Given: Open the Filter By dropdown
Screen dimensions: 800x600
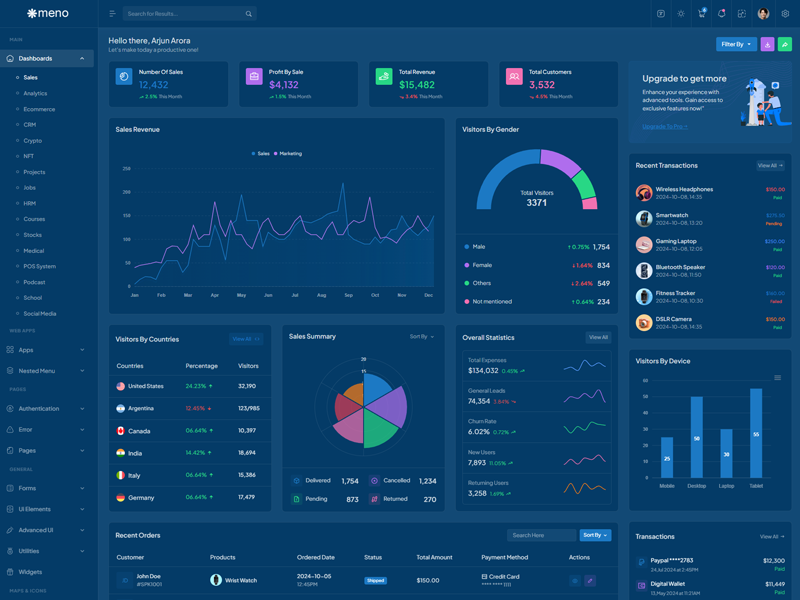Looking at the screenshot, I should [735, 44].
